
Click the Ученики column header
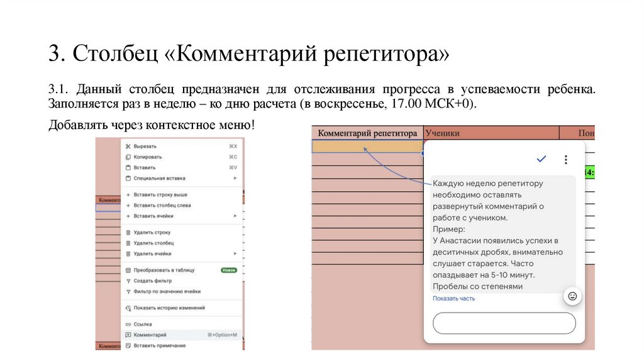click(x=491, y=133)
